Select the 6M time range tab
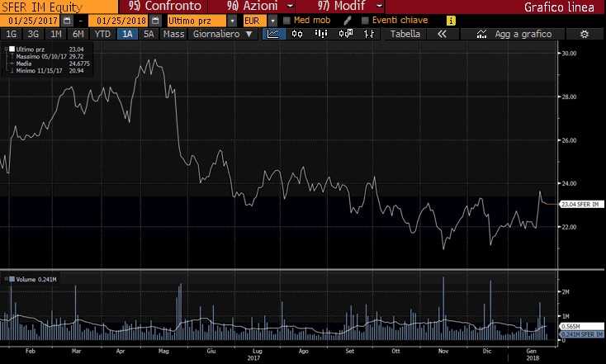This screenshot has height=364, width=606. pyautogui.click(x=78, y=34)
